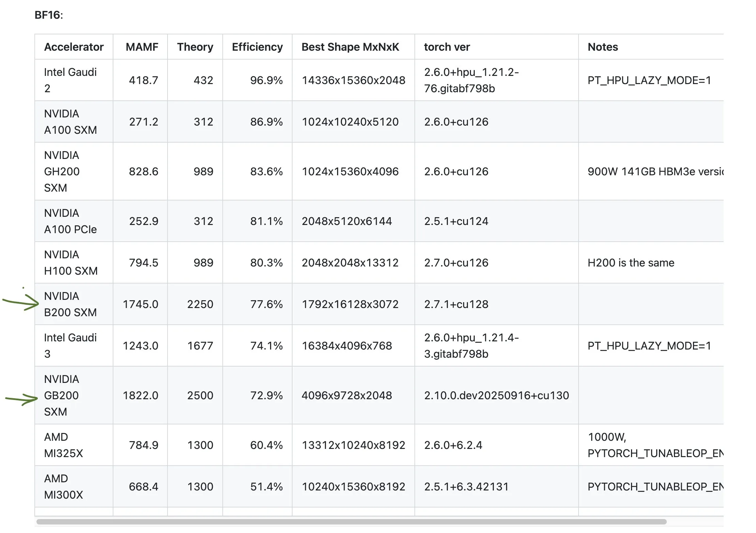
Task: Click the 2.10.0.dev20250916+cu130 torch version
Action: click(x=496, y=395)
